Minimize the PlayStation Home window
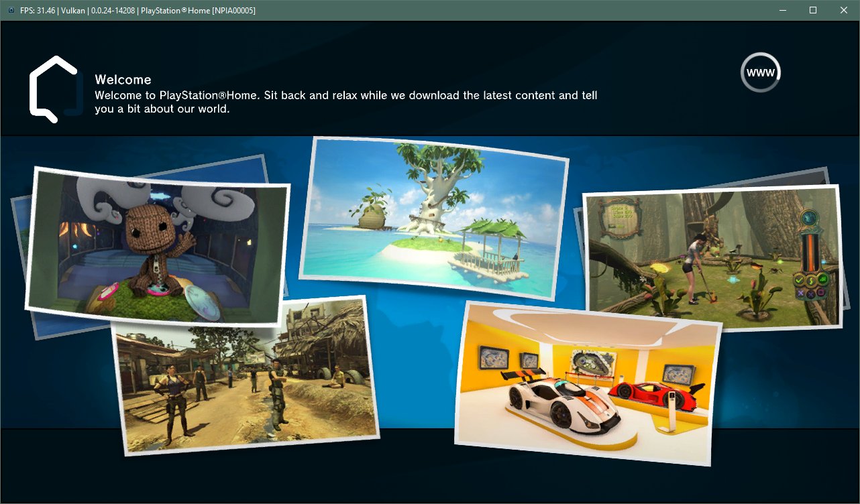This screenshot has height=504, width=860. pyautogui.click(x=782, y=10)
